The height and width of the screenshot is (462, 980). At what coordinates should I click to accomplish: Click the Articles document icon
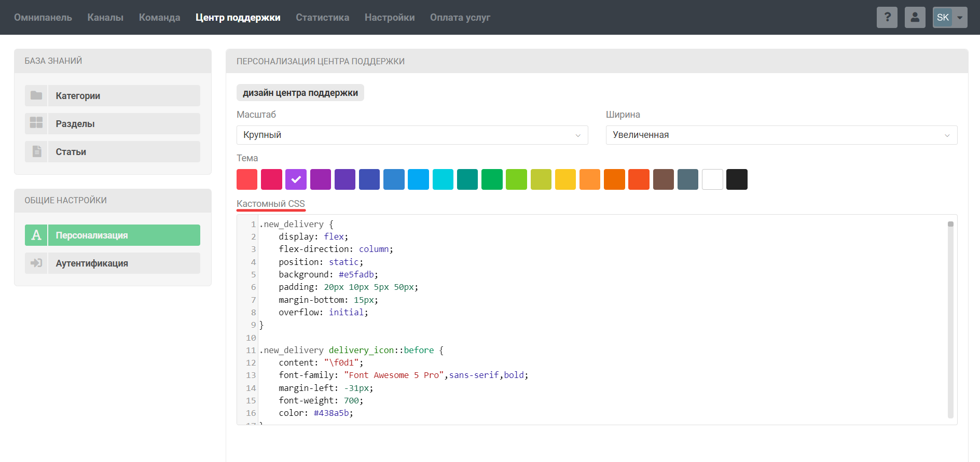tap(36, 151)
